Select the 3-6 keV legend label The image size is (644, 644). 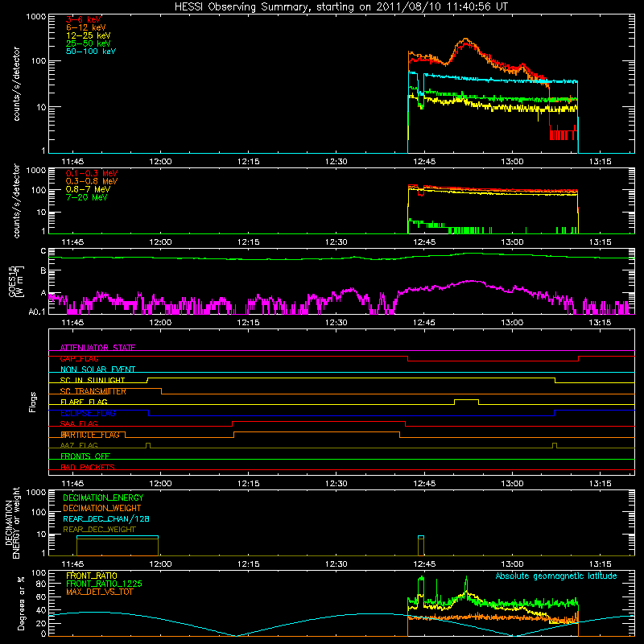pos(84,19)
